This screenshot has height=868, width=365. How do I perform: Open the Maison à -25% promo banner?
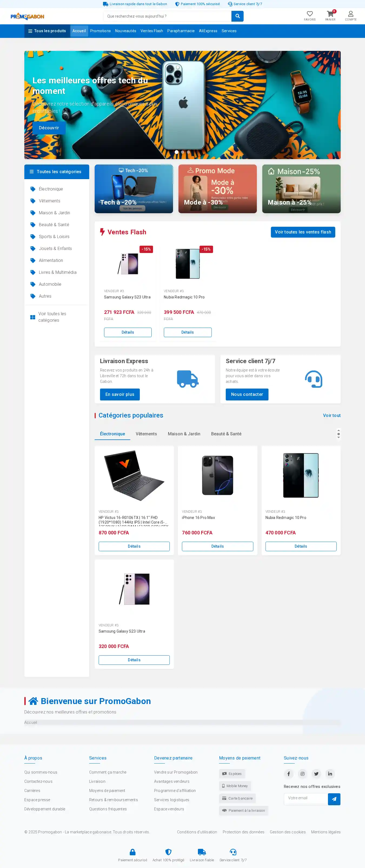[x=301, y=189]
